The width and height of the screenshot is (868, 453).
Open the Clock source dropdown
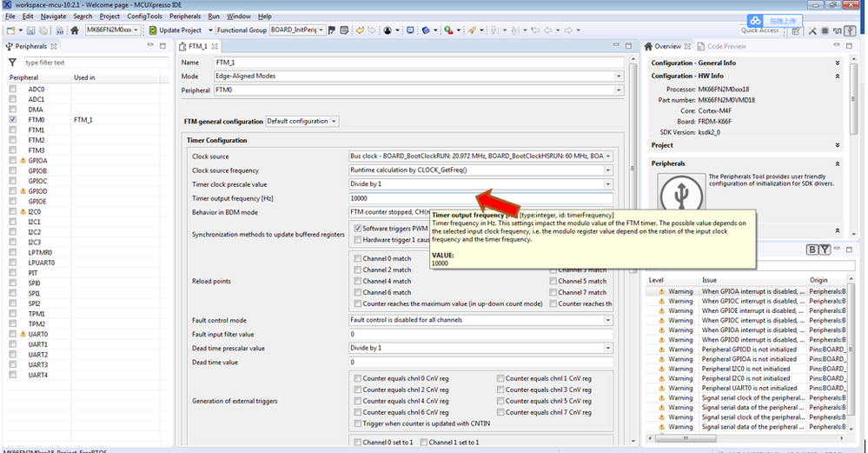tap(608, 157)
